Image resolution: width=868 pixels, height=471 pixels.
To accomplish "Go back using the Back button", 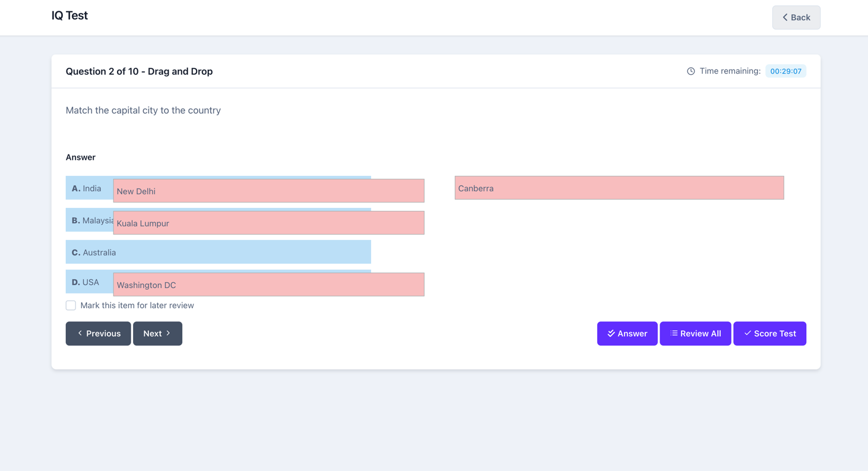I will [x=796, y=17].
